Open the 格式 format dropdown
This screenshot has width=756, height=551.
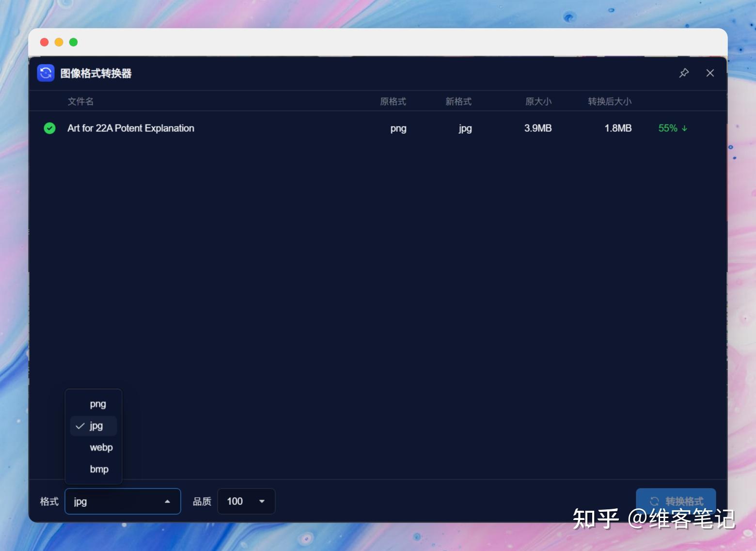click(122, 501)
